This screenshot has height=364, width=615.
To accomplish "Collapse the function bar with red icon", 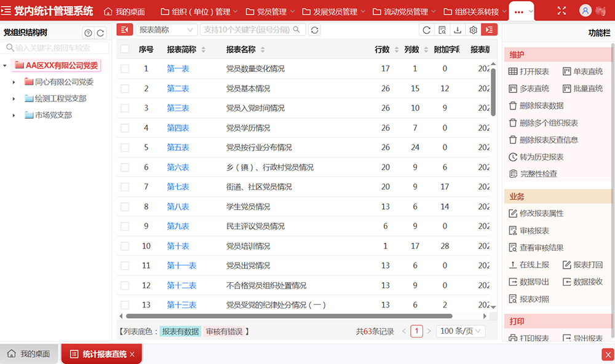I will coord(489,30).
